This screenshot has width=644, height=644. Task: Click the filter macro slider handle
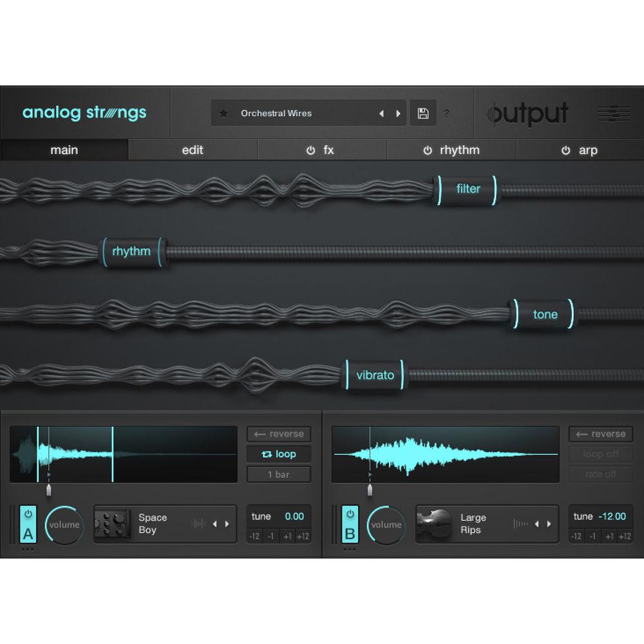pos(468,189)
